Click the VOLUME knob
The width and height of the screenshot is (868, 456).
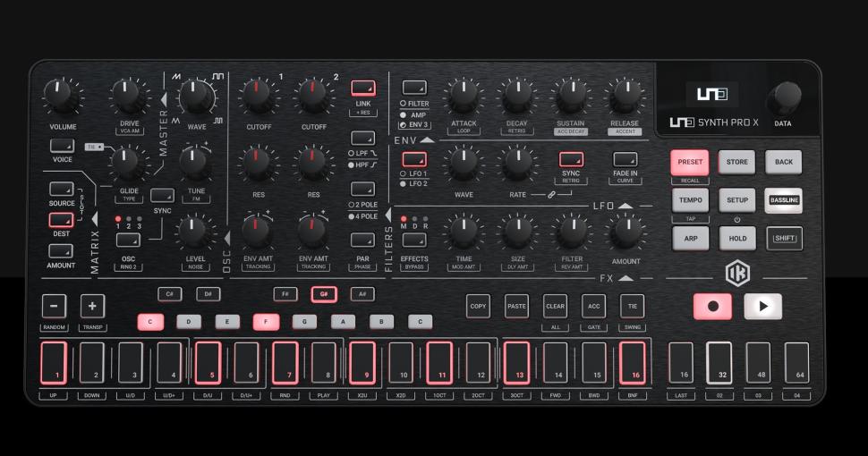[x=58, y=96]
